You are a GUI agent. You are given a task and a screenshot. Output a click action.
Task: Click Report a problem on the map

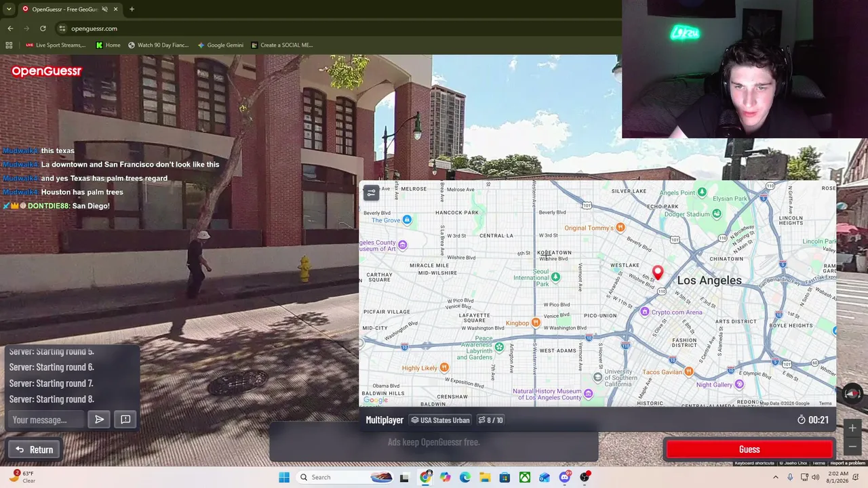tap(848, 464)
